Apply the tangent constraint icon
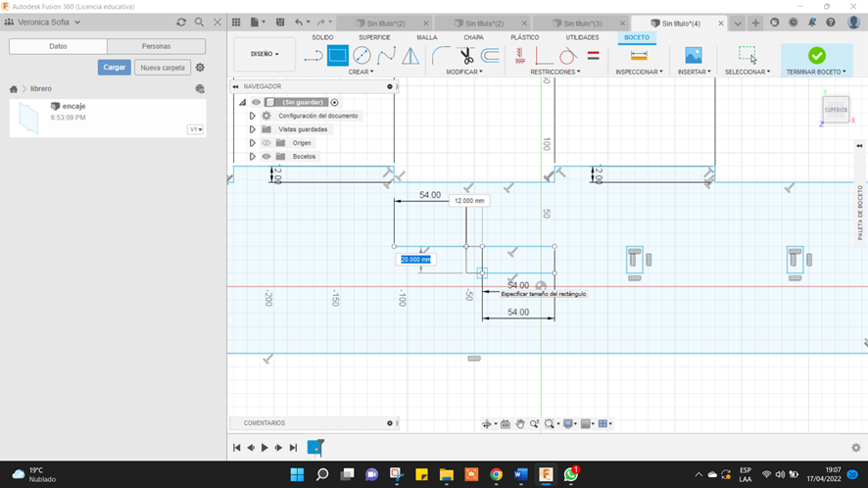 (x=567, y=56)
